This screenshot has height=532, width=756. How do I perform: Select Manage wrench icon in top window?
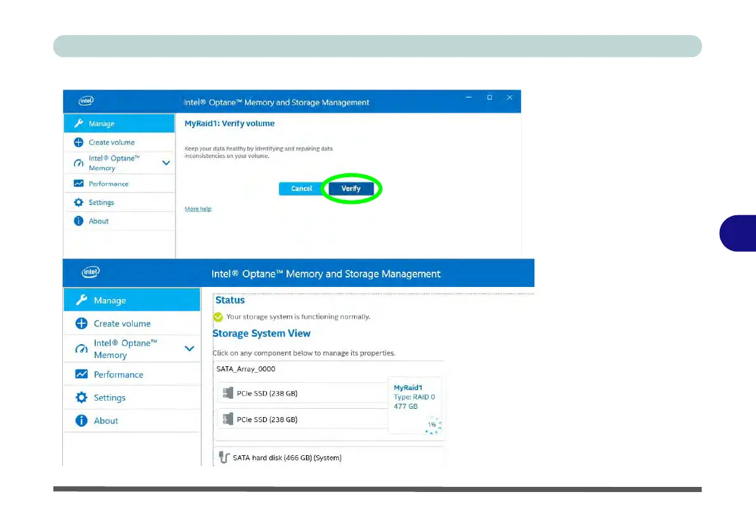79,123
